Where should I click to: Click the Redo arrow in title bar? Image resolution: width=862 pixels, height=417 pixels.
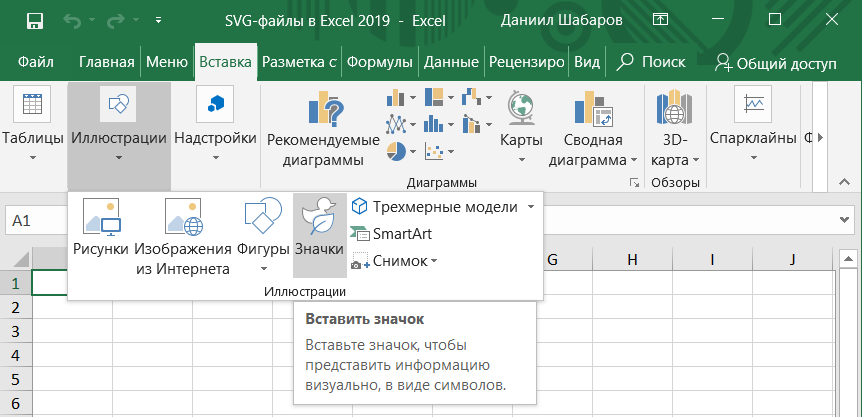[115, 21]
